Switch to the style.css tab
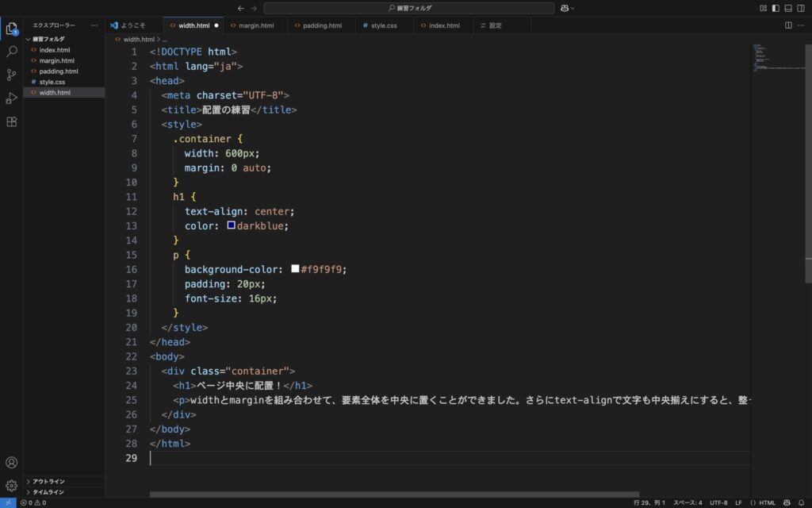The height and width of the screenshot is (508, 812). [384, 25]
